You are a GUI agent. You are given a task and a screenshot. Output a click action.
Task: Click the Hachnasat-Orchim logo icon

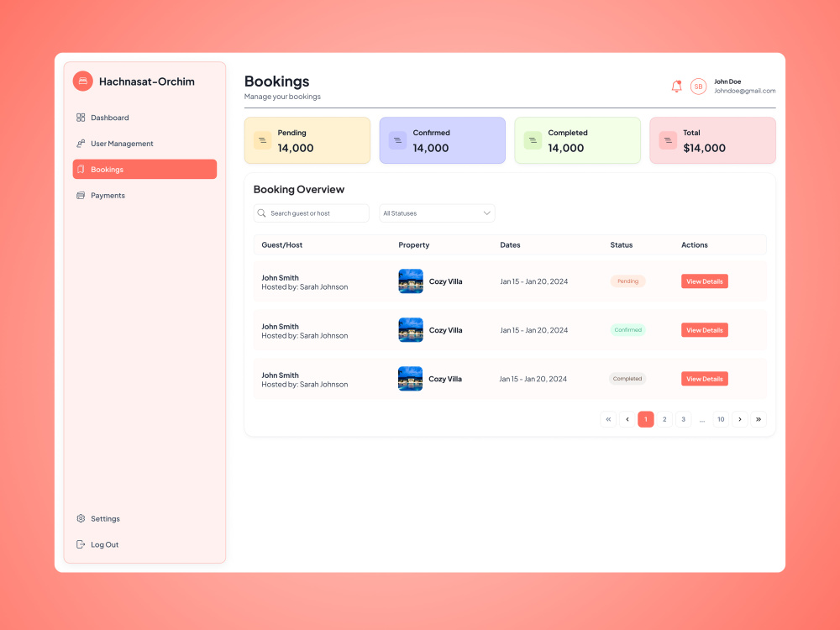pyautogui.click(x=83, y=81)
